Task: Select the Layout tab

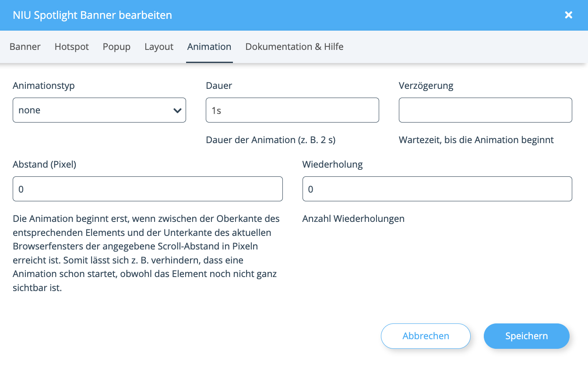Action: [159, 47]
